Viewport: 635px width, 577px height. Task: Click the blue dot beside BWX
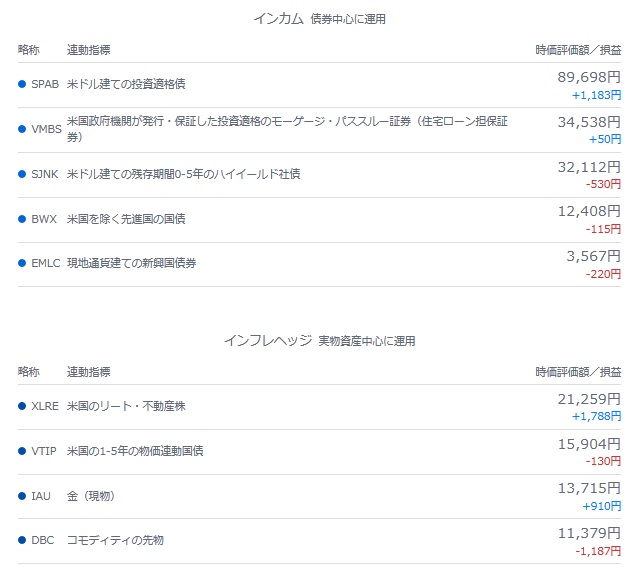tap(22, 219)
